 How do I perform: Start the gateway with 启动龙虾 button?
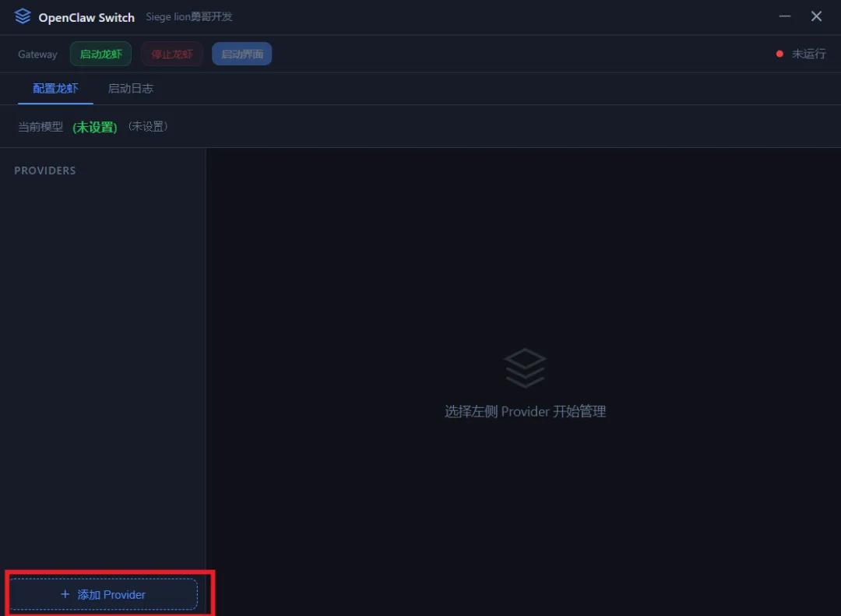tap(100, 54)
